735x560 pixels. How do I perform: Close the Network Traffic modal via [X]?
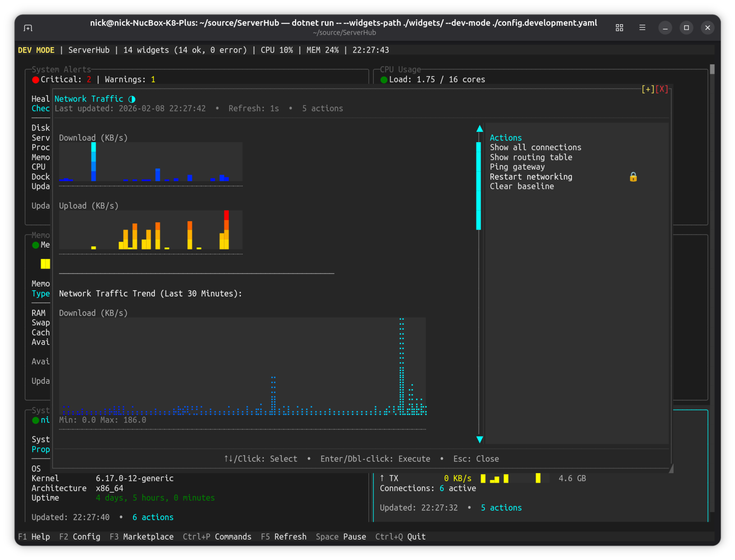coord(662,89)
